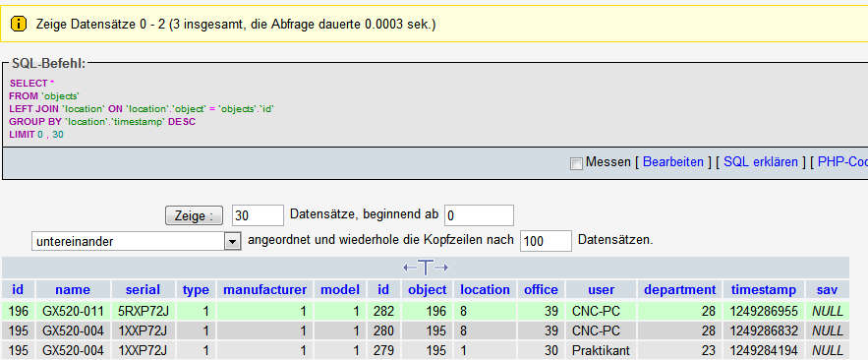Sort by the name column header
Image resolution: width=868 pixels, height=360 pixels.
click(73, 289)
